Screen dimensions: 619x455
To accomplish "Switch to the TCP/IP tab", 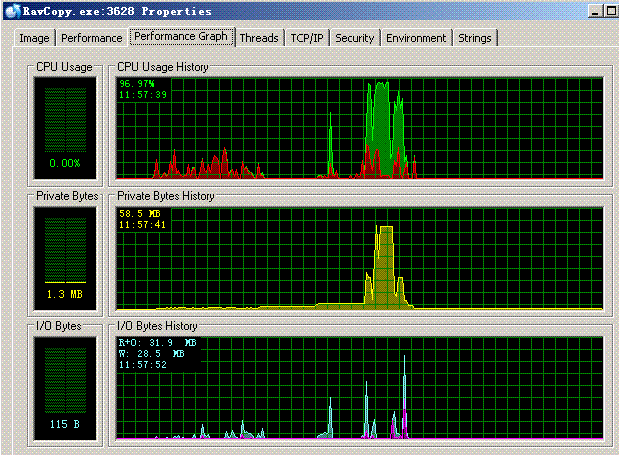I will (307, 38).
